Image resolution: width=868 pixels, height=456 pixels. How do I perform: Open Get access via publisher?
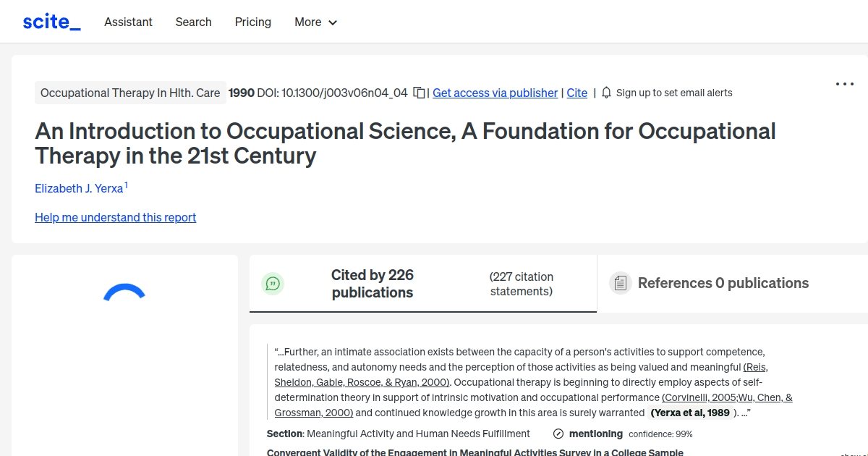coord(495,93)
